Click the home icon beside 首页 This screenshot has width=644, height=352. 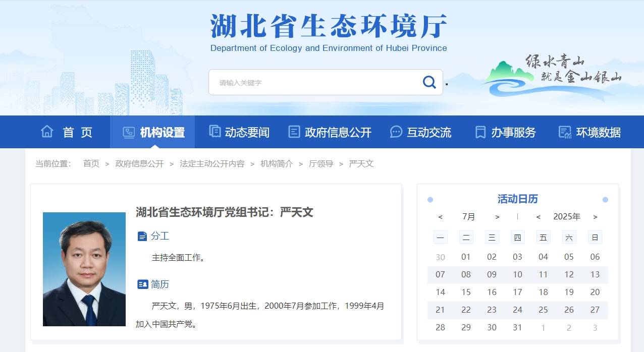47,132
